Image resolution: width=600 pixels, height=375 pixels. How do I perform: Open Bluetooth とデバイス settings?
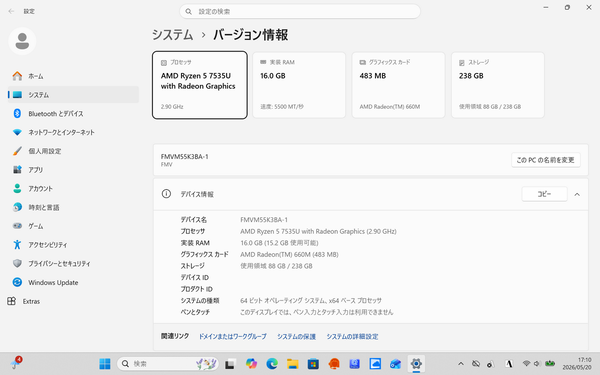(x=73, y=114)
